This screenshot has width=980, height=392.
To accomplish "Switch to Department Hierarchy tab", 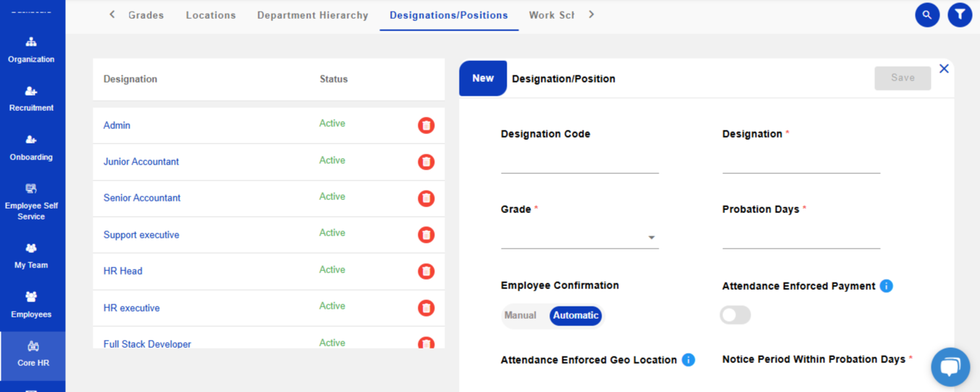I will (313, 15).
